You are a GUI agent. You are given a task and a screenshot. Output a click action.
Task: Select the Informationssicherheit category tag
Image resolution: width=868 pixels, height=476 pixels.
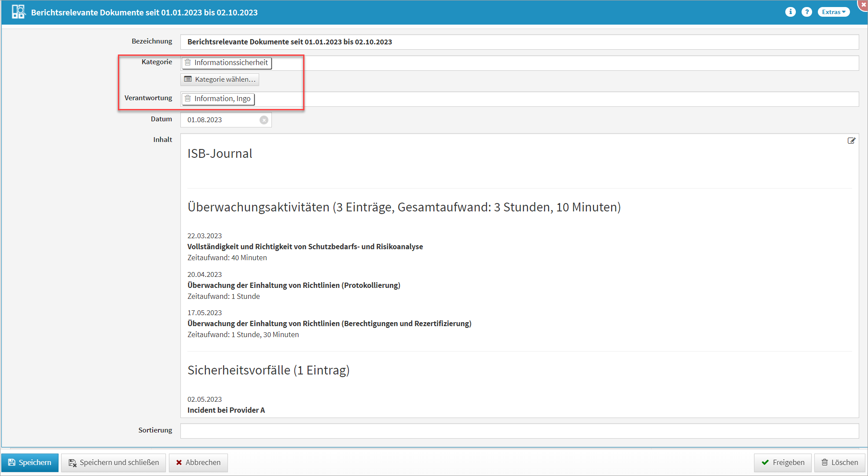click(x=231, y=62)
